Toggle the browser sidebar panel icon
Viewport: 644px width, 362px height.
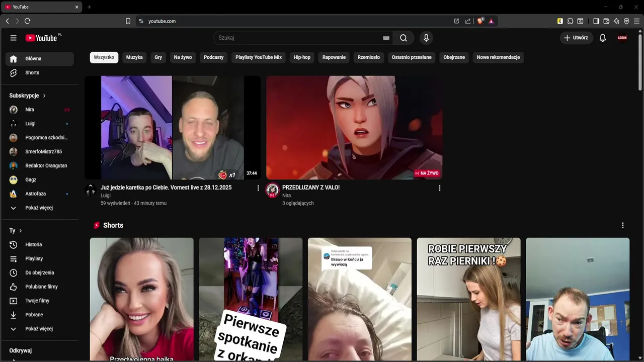pyautogui.click(x=596, y=21)
